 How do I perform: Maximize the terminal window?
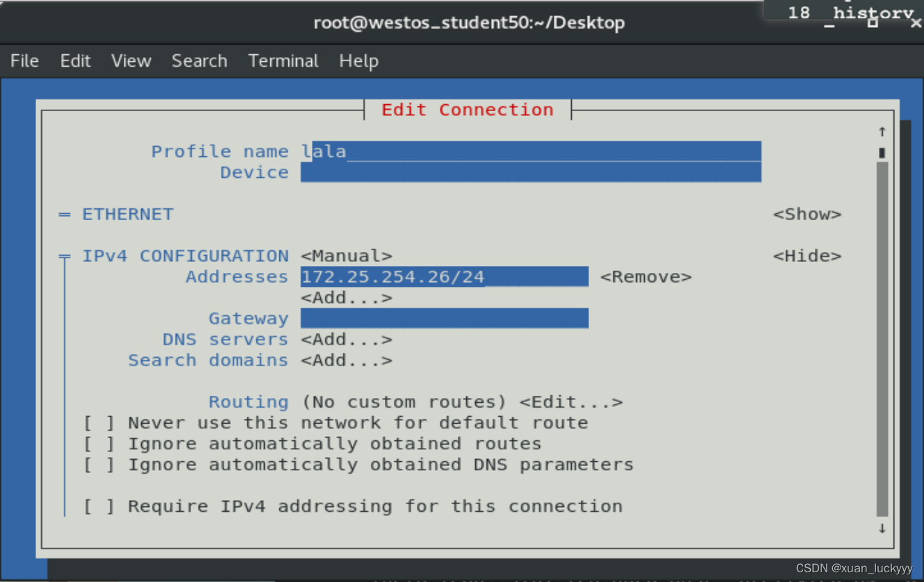point(873,23)
